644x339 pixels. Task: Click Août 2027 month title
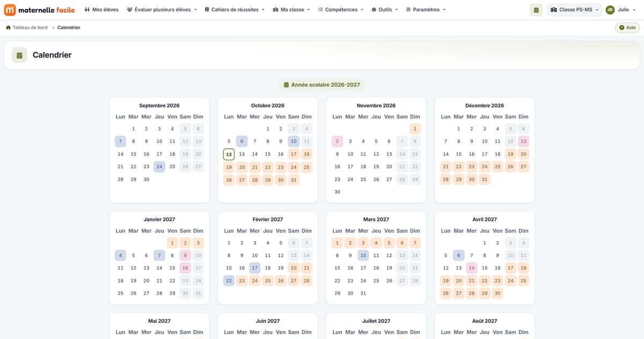485,321
